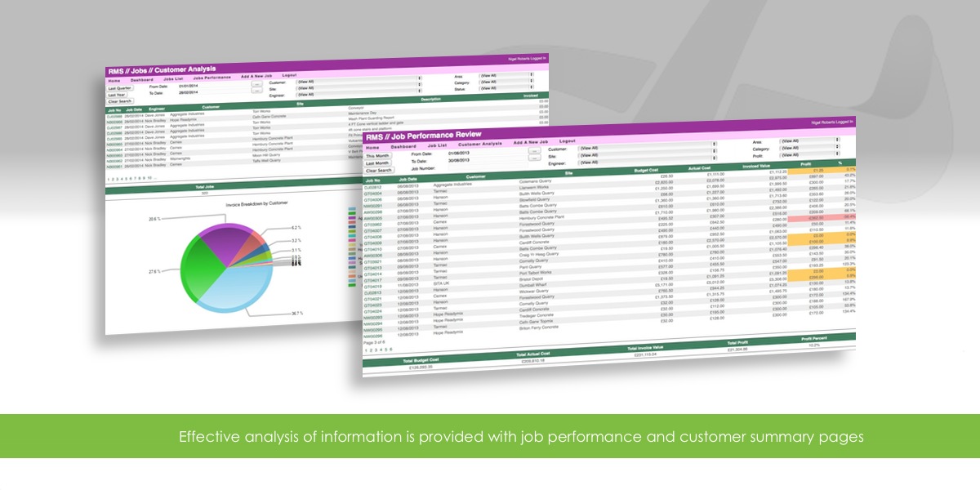This screenshot has height=490, width=980.
Task: Select Customer Analysis in Job Performance menu bar
Action: [x=479, y=144]
